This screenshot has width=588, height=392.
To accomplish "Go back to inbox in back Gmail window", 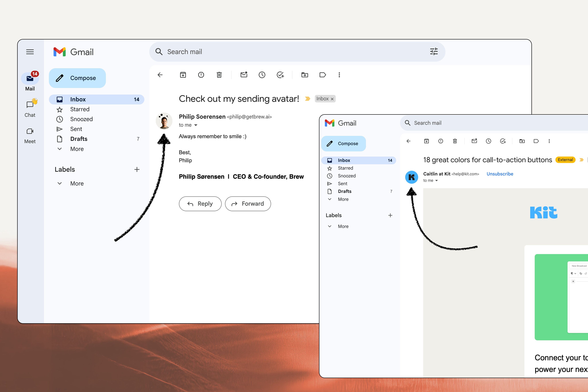I will (160, 75).
